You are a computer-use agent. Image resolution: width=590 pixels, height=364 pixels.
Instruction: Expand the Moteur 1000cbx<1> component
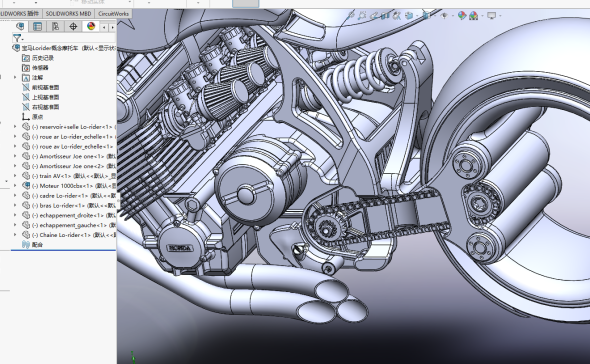(15, 186)
